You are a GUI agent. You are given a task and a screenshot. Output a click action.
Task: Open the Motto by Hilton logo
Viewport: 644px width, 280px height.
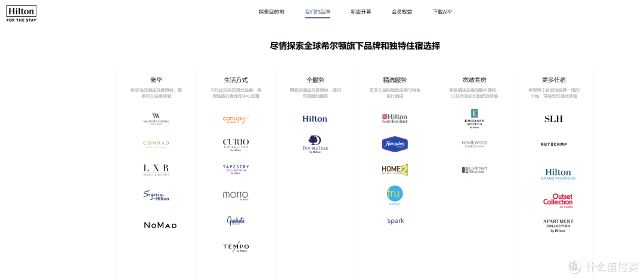point(236,195)
